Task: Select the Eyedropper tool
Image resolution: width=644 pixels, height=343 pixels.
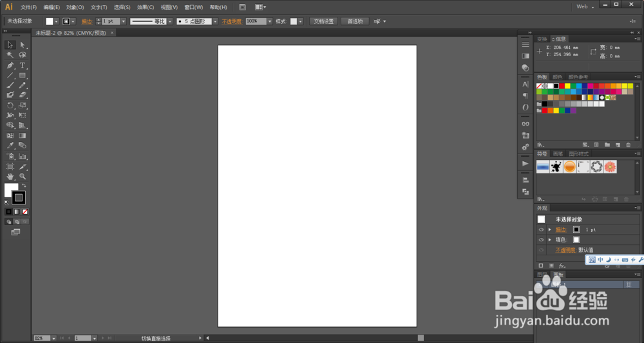Action: click(10, 145)
